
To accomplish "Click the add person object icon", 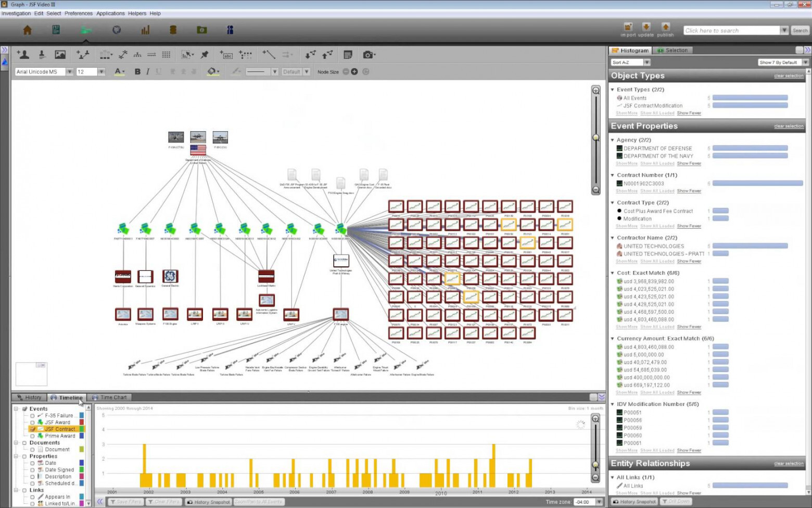I will 23,54.
